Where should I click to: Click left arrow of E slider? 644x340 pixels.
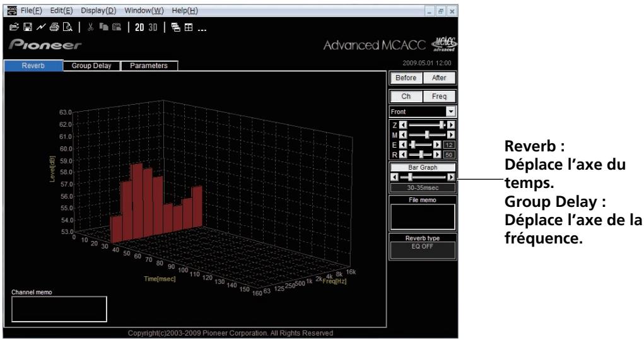(403, 144)
